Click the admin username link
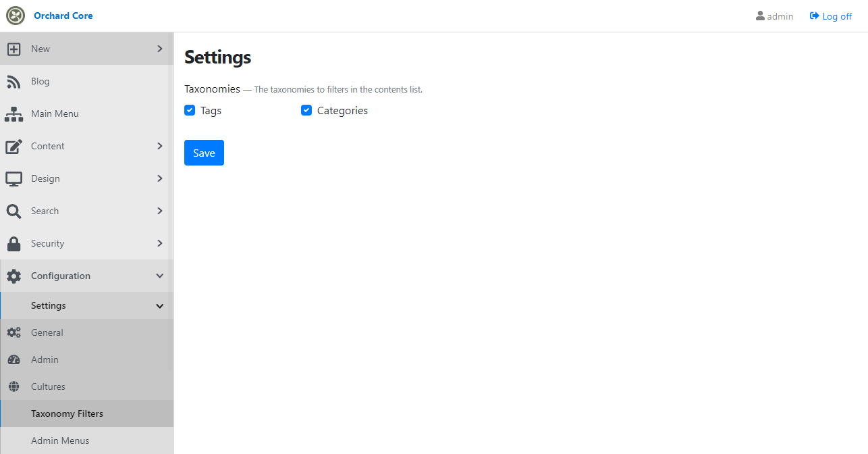 [x=780, y=16]
